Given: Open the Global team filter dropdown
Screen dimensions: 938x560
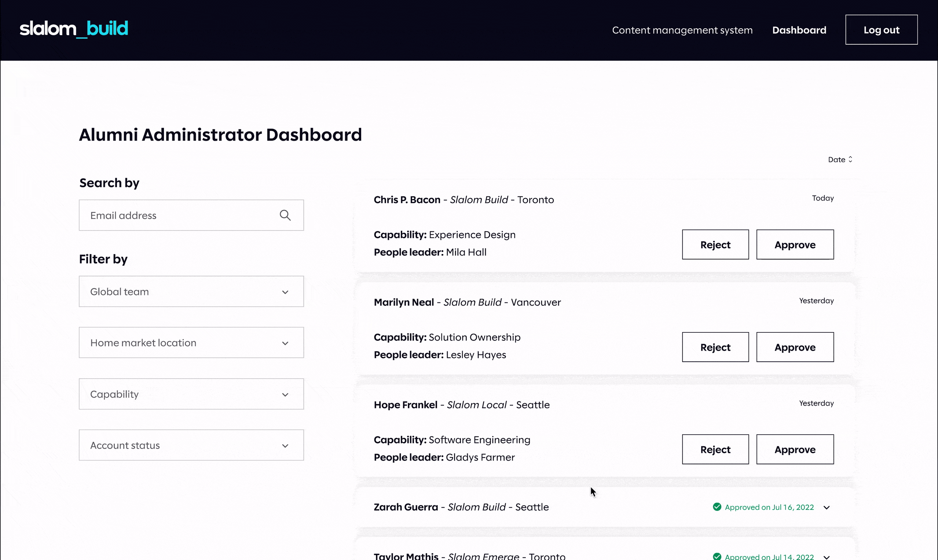Looking at the screenshot, I should click(191, 291).
